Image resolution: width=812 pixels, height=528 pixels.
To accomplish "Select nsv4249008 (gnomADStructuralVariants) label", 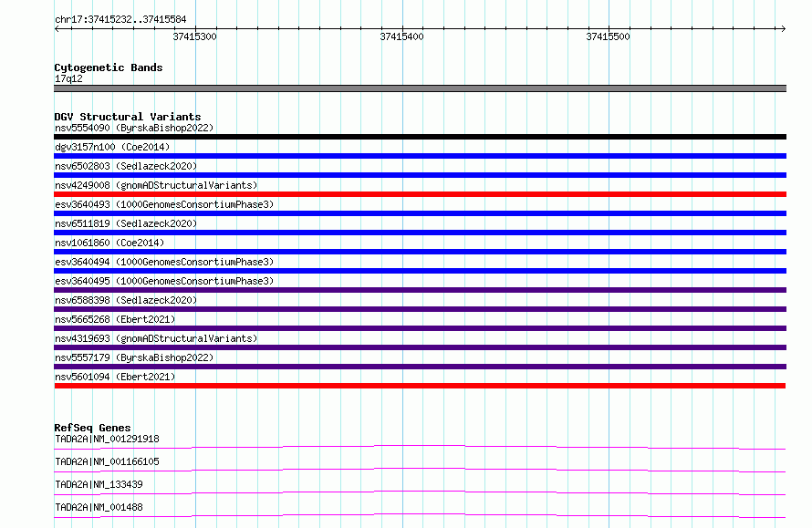I will coord(156,185).
